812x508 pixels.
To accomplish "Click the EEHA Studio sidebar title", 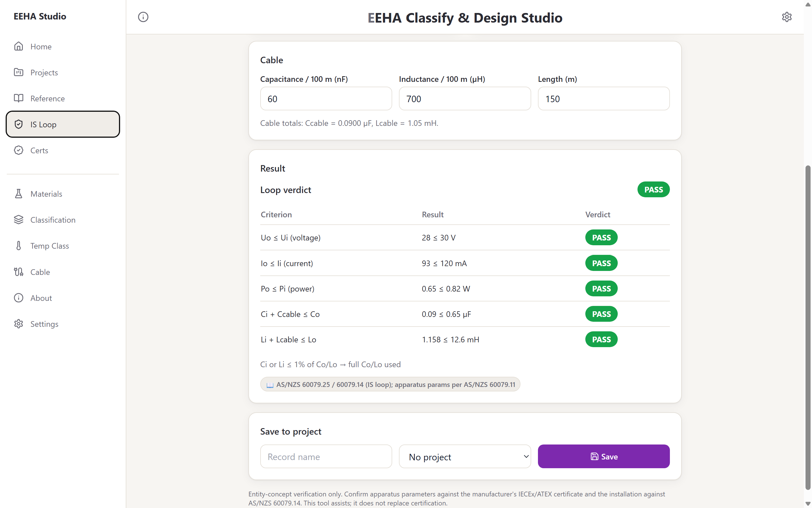I will pos(40,16).
